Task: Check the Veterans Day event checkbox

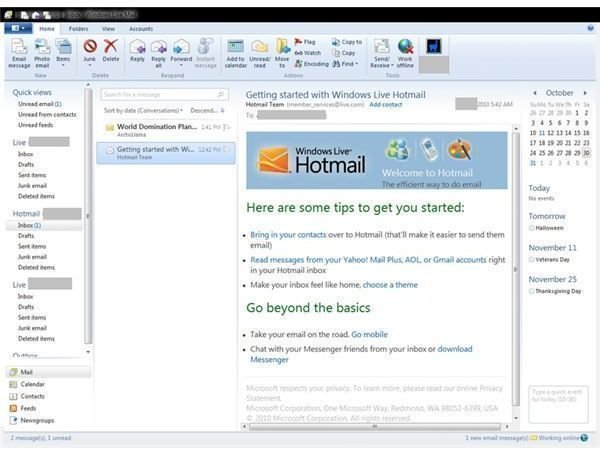Action: click(532, 260)
